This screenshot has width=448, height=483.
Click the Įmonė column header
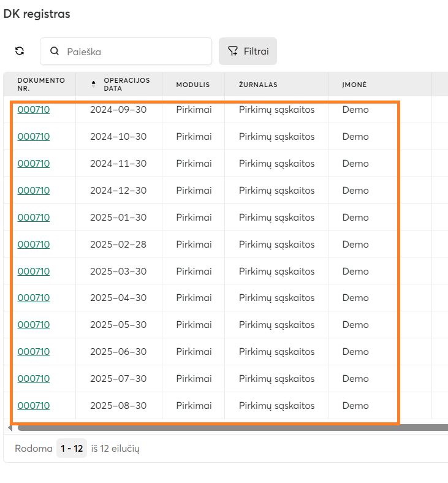354,85
